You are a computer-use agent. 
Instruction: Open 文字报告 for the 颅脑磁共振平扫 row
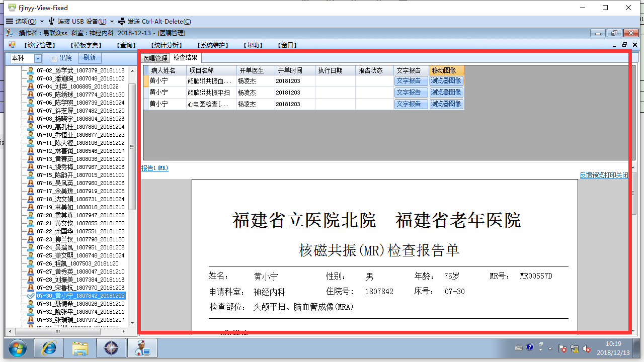[411, 93]
